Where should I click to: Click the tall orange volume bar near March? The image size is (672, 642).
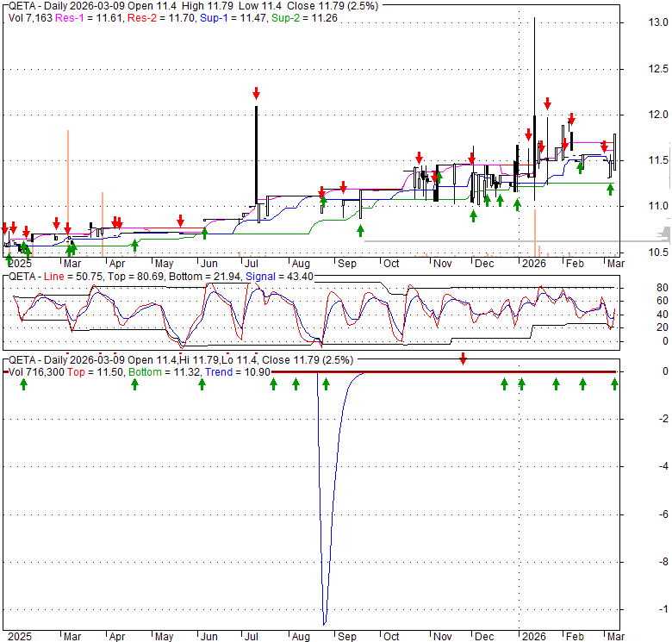pyautogui.click(x=68, y=190)
